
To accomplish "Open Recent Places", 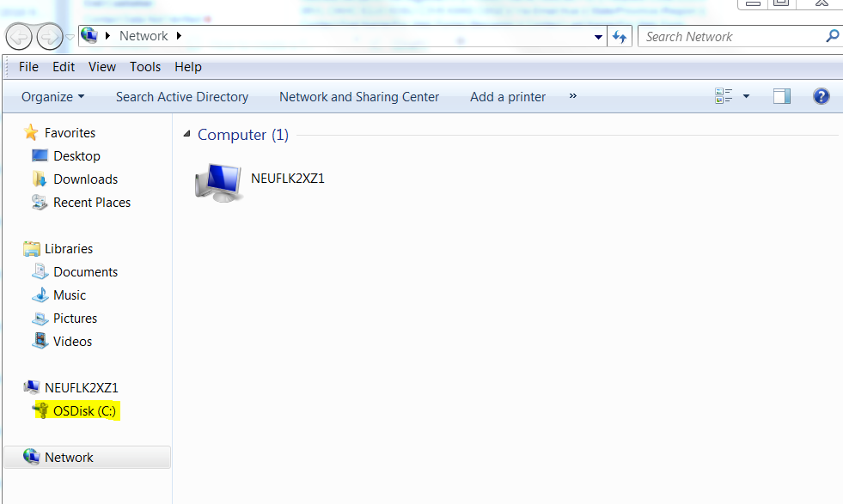I will coord(92,203).
